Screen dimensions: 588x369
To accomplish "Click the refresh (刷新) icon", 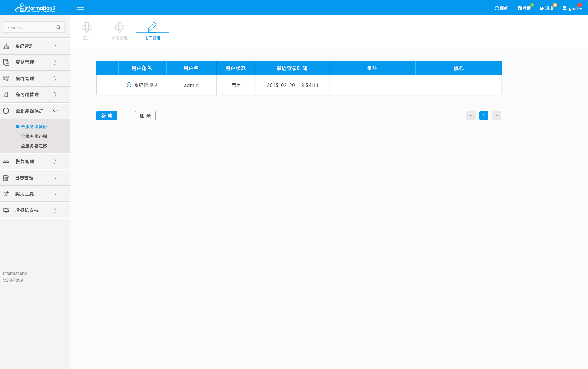I will point(496,8).
